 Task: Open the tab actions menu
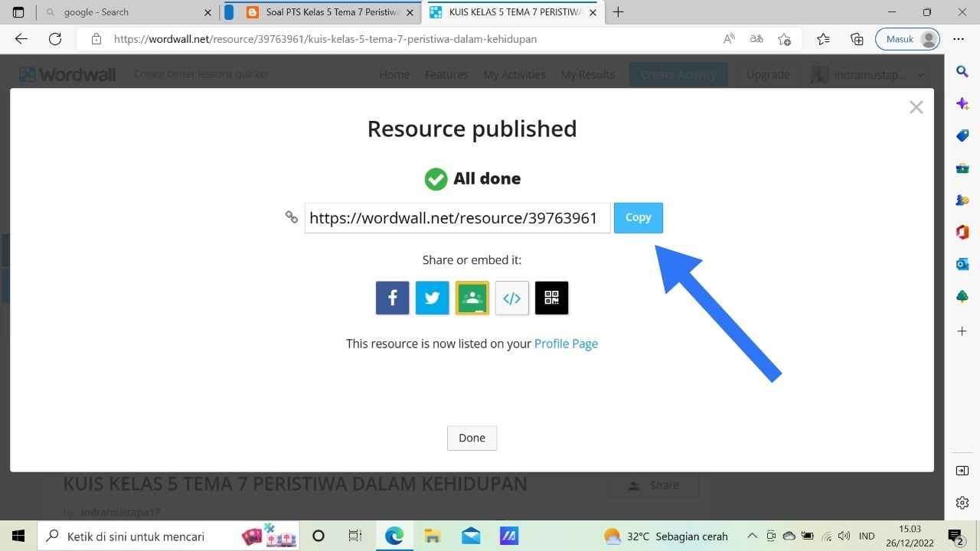coord(18,12)
